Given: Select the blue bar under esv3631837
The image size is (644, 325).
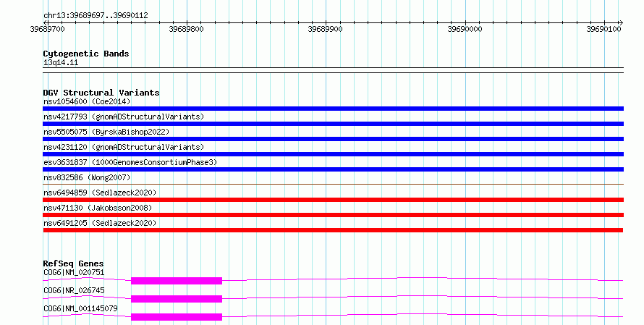Looking at the screenshot, I should pyautogui.click(x=333, y=169).
